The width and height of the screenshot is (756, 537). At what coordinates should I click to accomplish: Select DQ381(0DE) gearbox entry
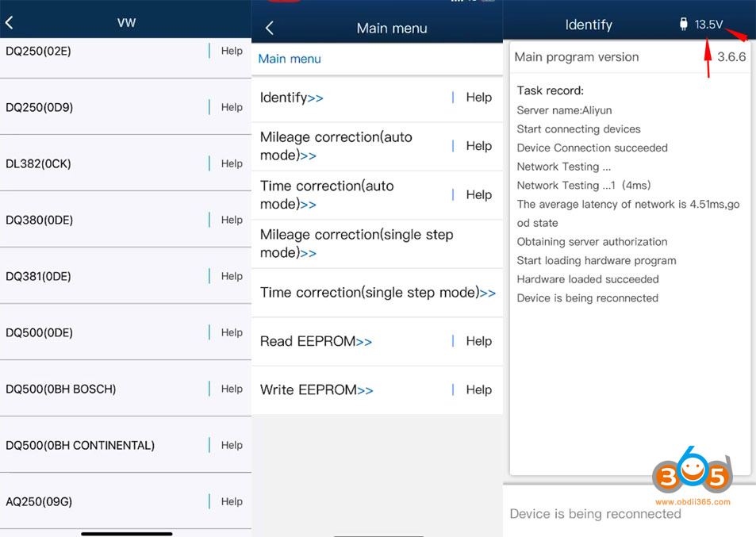pyautogui.click(x=39, y=276)
